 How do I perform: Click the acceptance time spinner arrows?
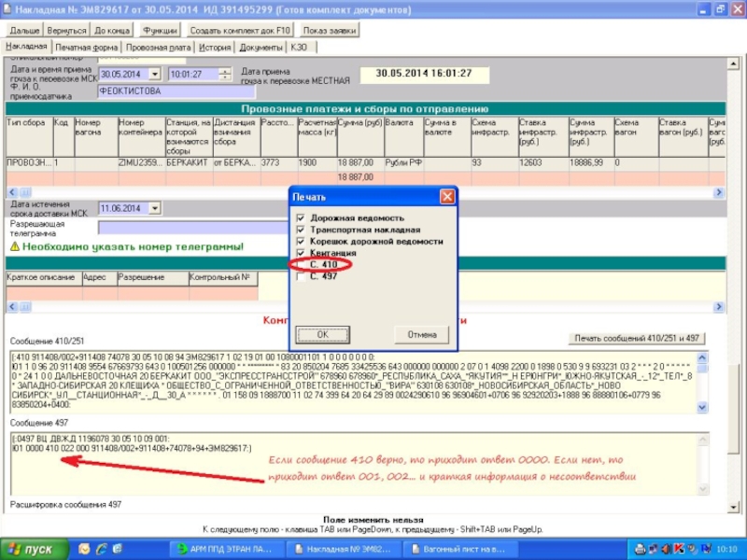point(226,74)
